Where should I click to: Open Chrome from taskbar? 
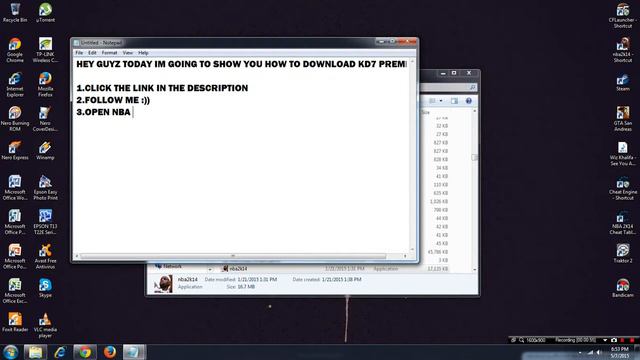[85, 352]
